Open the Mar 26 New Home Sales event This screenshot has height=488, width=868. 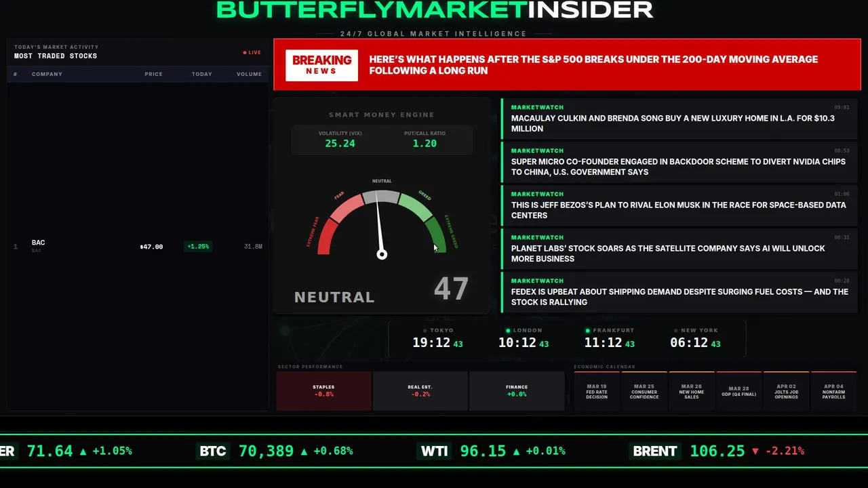pos(692,391)
